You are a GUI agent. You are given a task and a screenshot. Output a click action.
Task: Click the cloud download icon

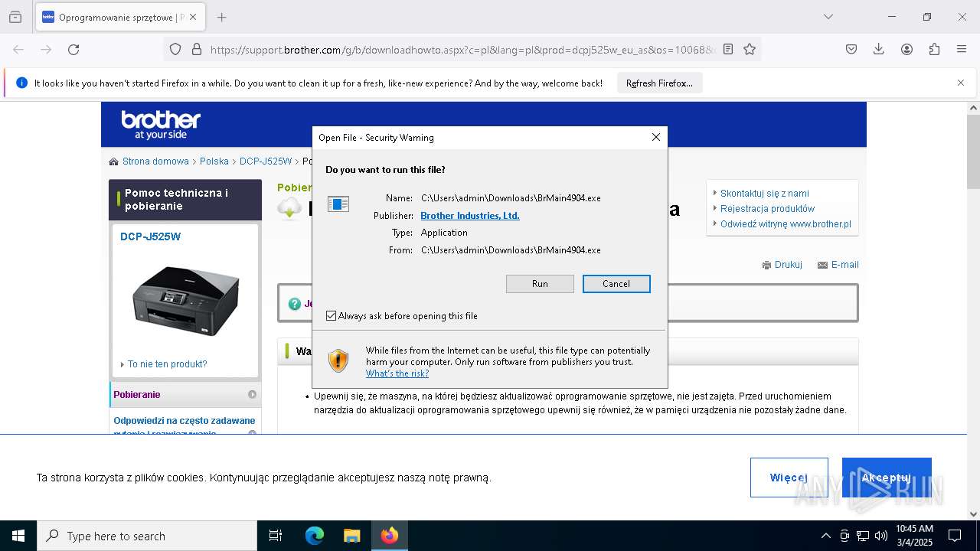[289, 208]
